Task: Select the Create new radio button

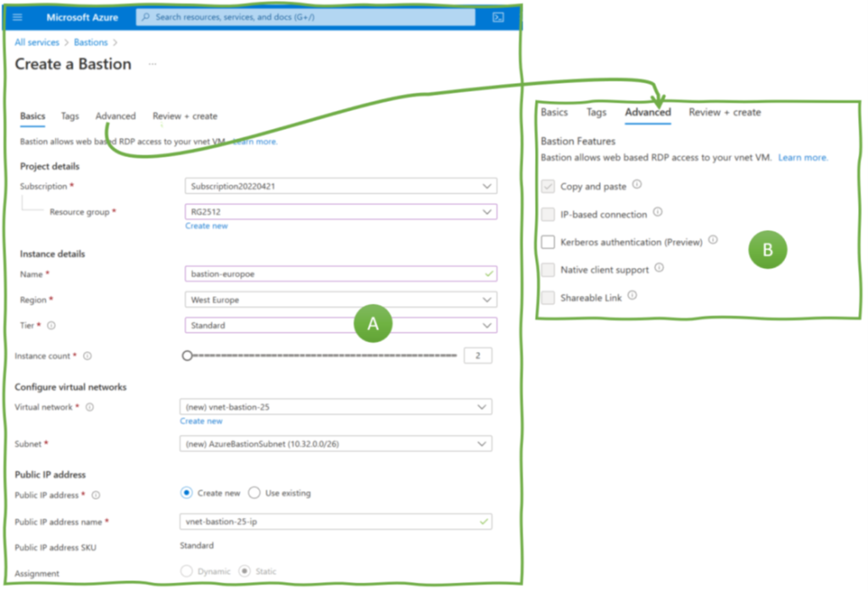Action: pyautogui.click(x=186, y=493)
